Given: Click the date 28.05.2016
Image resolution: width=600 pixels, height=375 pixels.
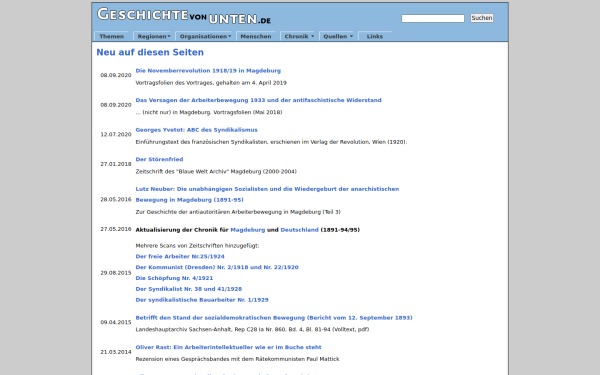Looking at the screenshot, I should (x=116, y=200).
